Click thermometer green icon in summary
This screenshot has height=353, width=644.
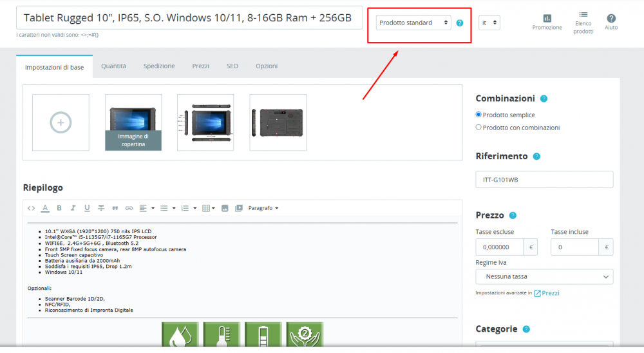pyautogui.click(x=222, y=334)
